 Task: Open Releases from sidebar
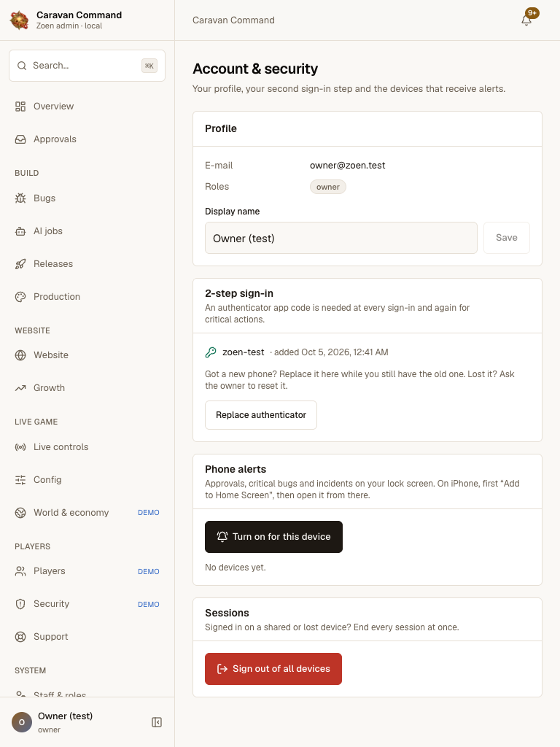(87, 264)
